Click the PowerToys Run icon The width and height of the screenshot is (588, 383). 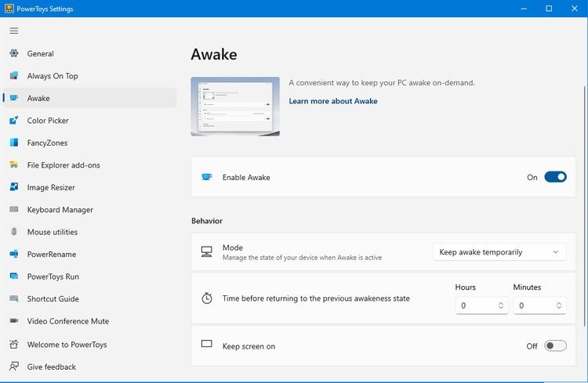(x=14, y=276)
